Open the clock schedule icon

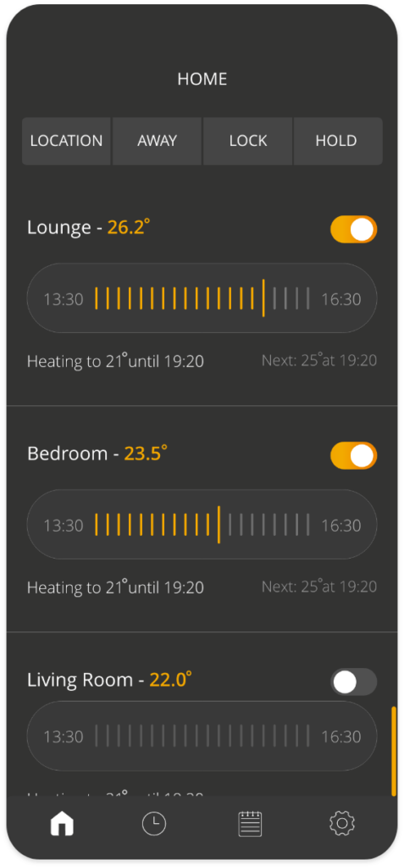(x=154, y=824)
